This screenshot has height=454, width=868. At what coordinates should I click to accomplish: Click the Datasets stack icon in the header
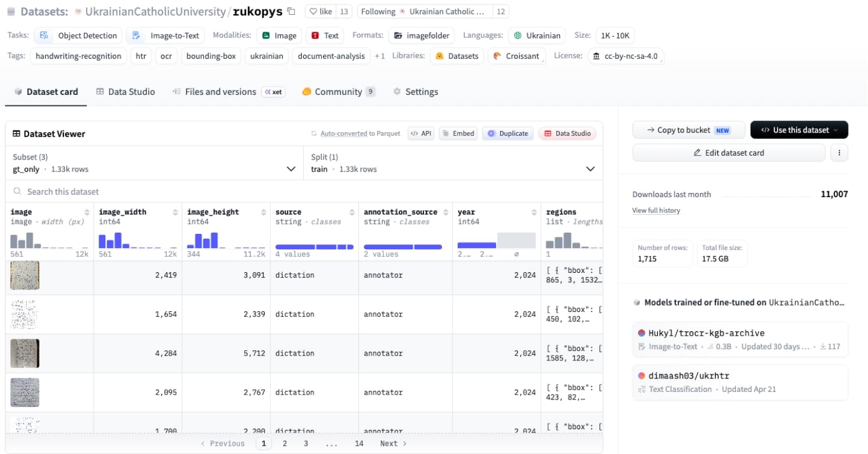pos(11,12)
